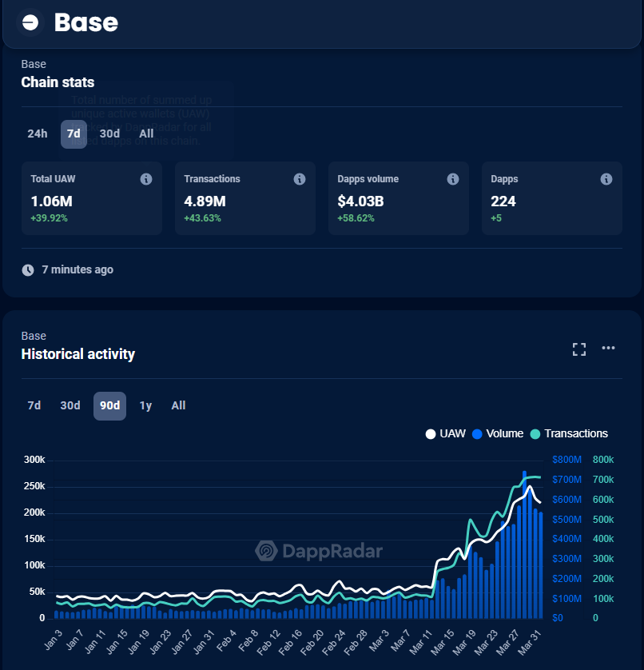Viewport: 644px width, 670px height.
Task: Toggle the Transactions series in legend
Action: click(569, 433)
